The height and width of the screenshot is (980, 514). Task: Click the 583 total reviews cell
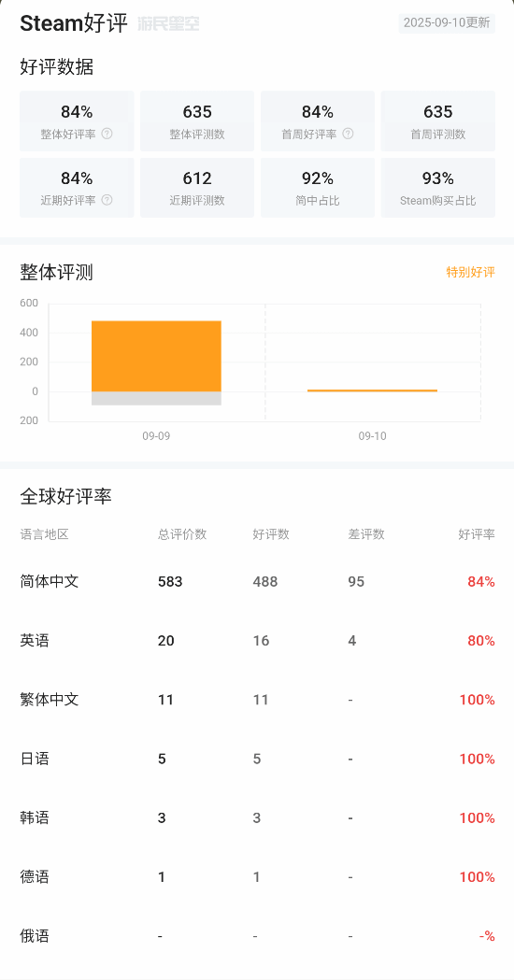point(170,582)
